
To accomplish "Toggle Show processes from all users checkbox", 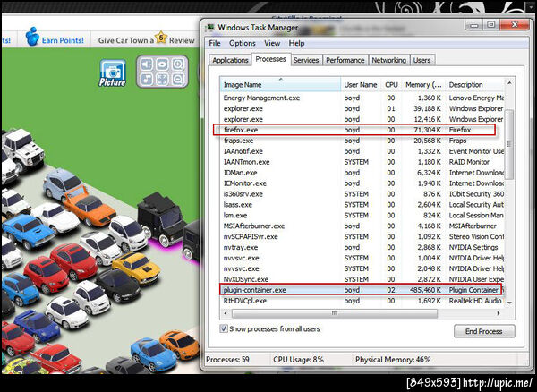I will 224,328.
